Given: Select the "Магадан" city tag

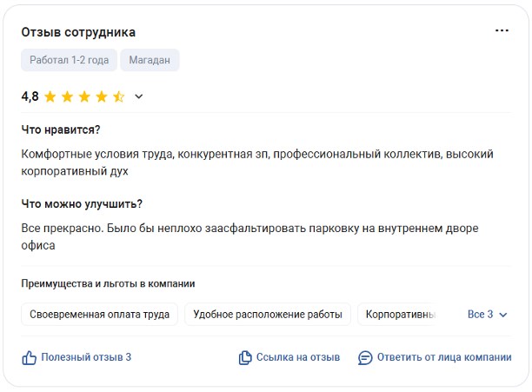Looking at the screenshot, I should click(x=150, y=60).
